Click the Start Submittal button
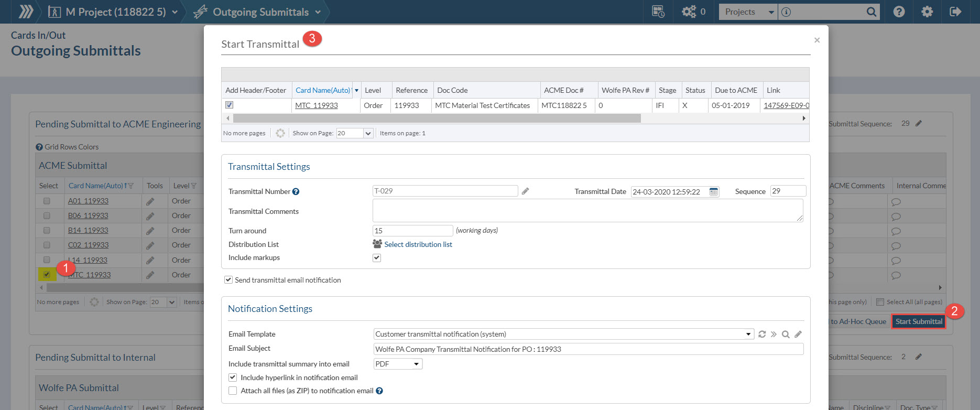 click(919, 321)
